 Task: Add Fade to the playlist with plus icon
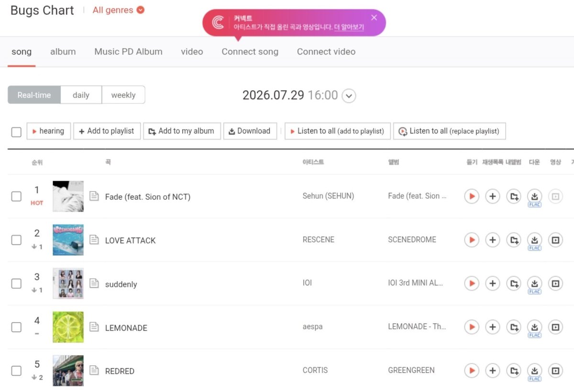[493, 196]
